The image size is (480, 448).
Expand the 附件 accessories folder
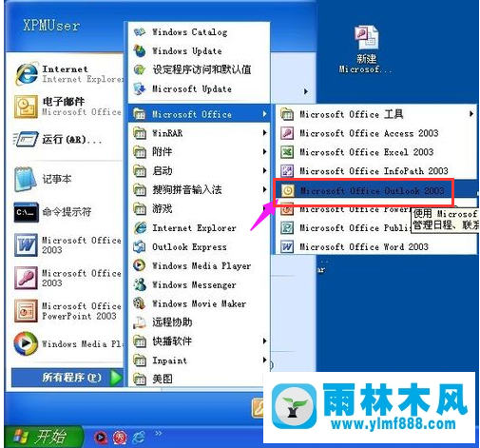[199, 152]
